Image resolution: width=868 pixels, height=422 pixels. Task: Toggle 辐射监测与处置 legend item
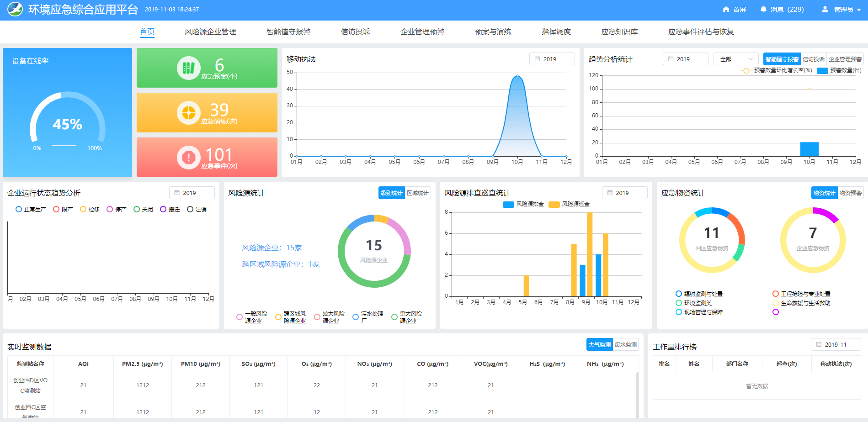(x=699, y=294)
